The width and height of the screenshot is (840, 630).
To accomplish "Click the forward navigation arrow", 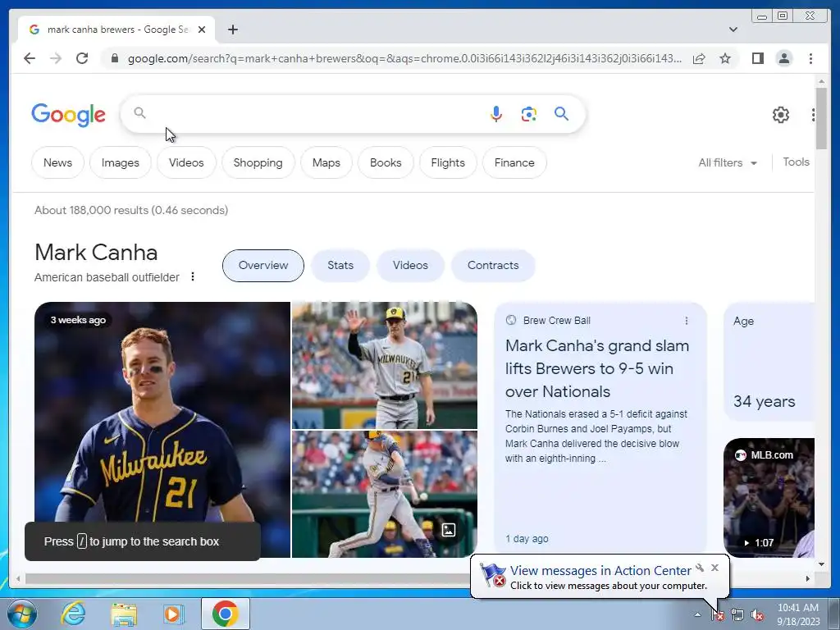I will [x=56, y=58].
